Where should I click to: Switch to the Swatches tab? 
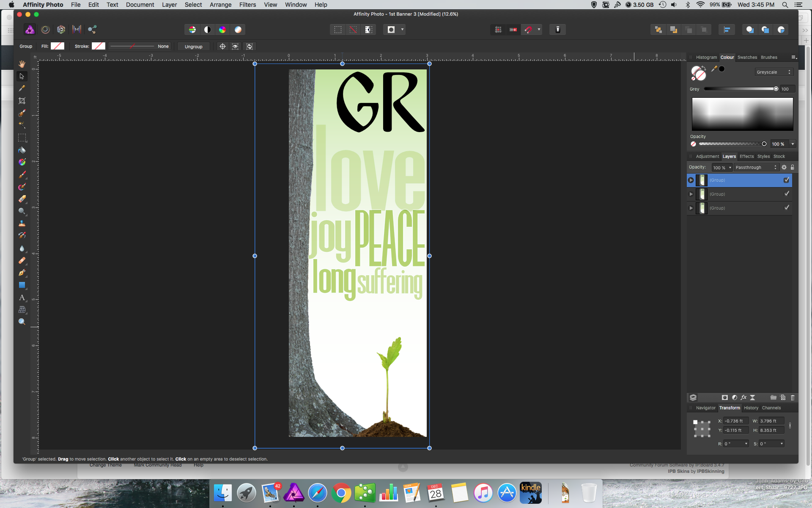point(747,57)
